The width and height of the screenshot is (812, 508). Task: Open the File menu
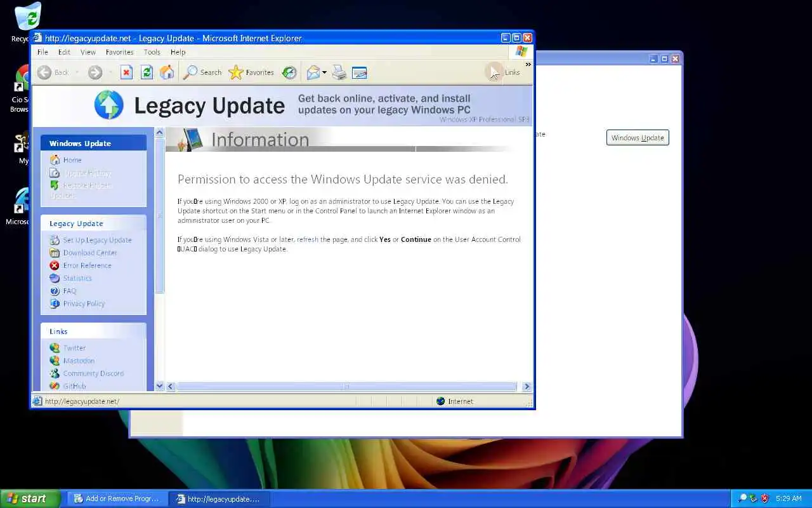pyautogui.click(x=43, y=52)
